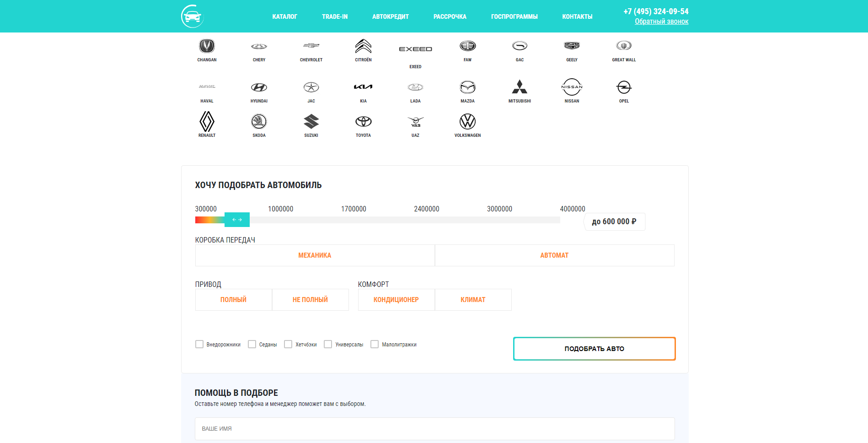868x443 pixels.
Task: Click the site car logo in header
Action: pos(193,16)
